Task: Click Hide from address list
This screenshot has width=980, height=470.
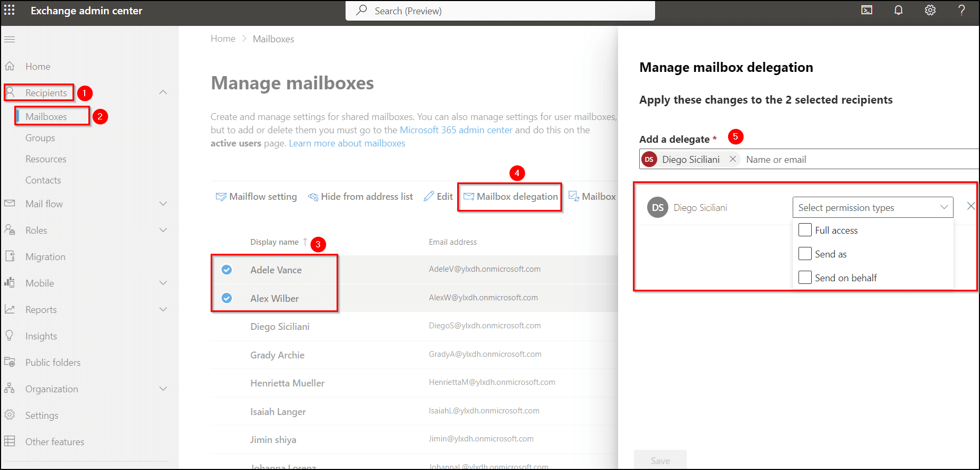Action: pos(360,197)
